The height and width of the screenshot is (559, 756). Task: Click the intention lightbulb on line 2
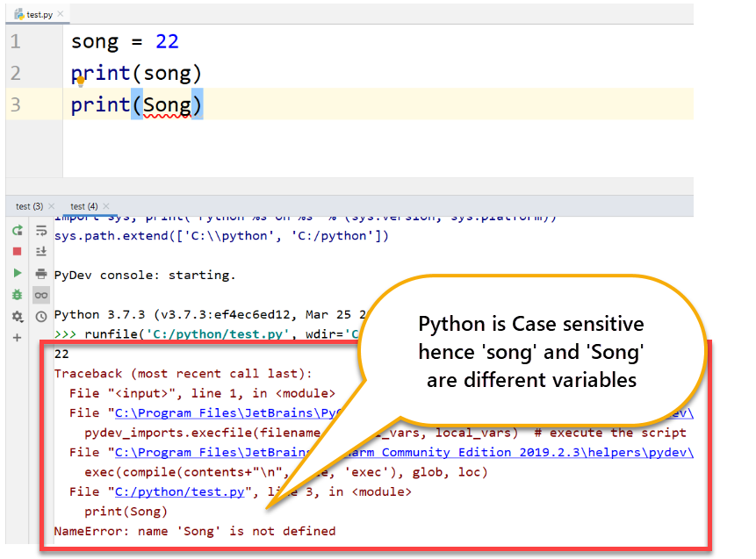(x=81, y=81)
